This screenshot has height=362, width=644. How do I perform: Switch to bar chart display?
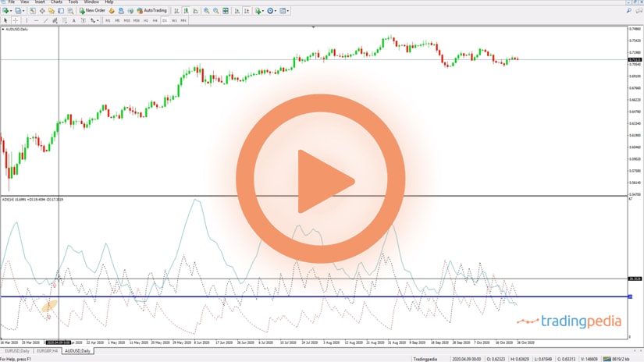[176, 11]
